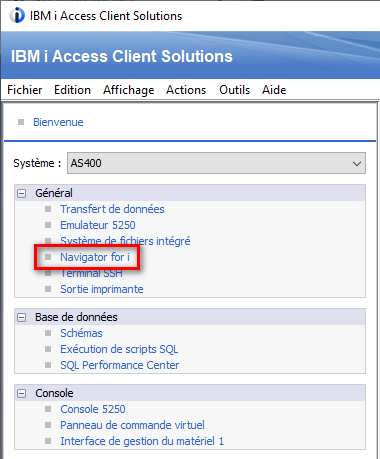Open Transfert de données
The height and width of the screenshot is (459, 380).
click(x=112, y=209)
